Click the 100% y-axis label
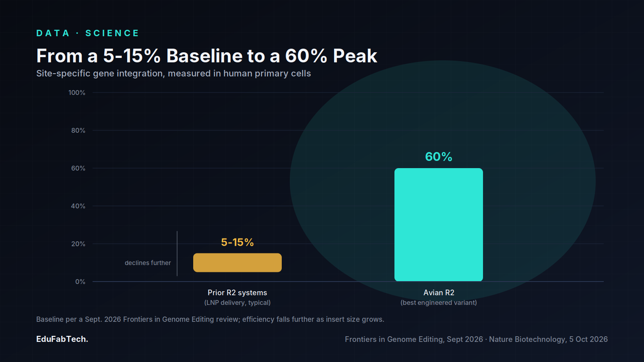The image size is (644, 362). coord(77,93)
